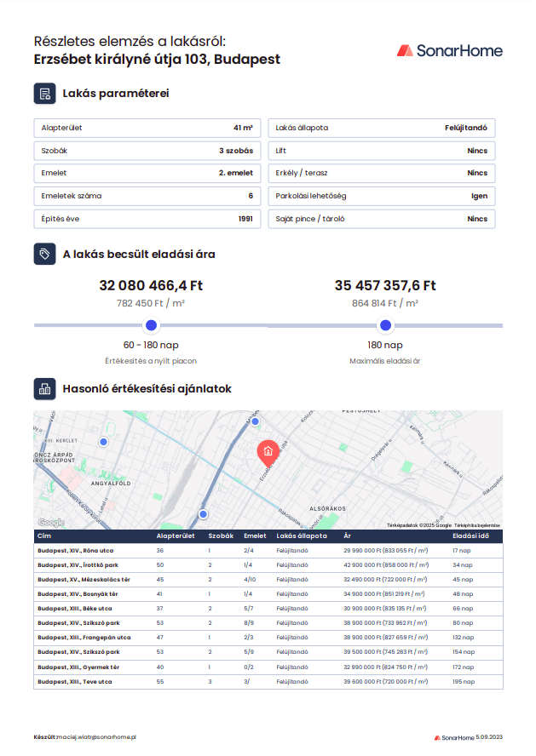Click the price tag icon beside estimated price

tap(44, 254)
